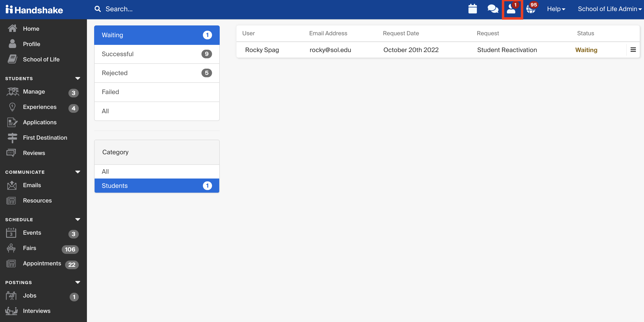
Task: Click the Experiences lightbulb icon
Action: (12, 107)
